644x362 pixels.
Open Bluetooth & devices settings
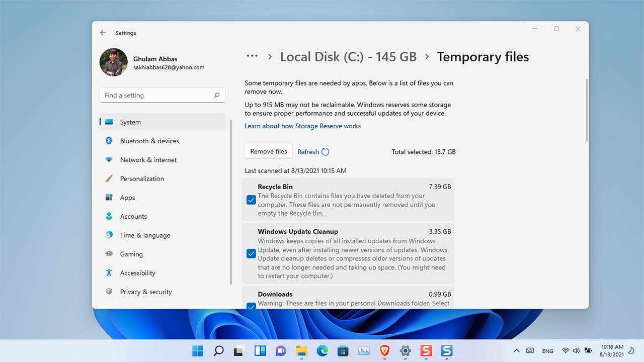tap(163, 141)
